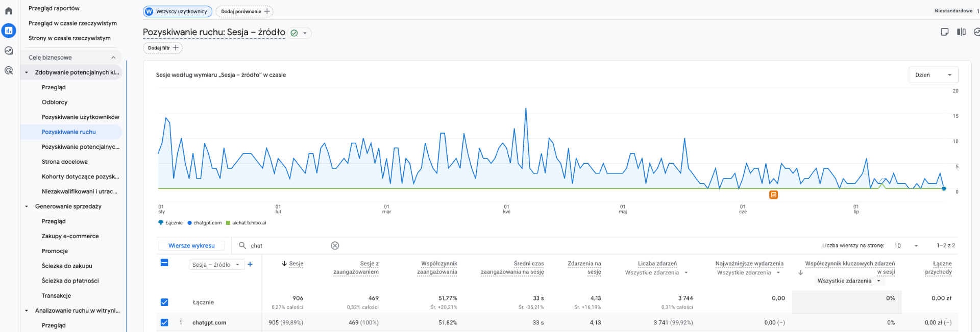Click the customize report note icon
This screenshot has height=332, width=980.
coord(945,32)
